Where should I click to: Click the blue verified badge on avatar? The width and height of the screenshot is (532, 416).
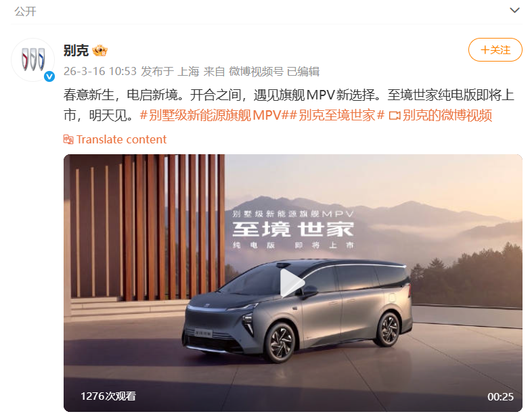click(x=49, y=76)
